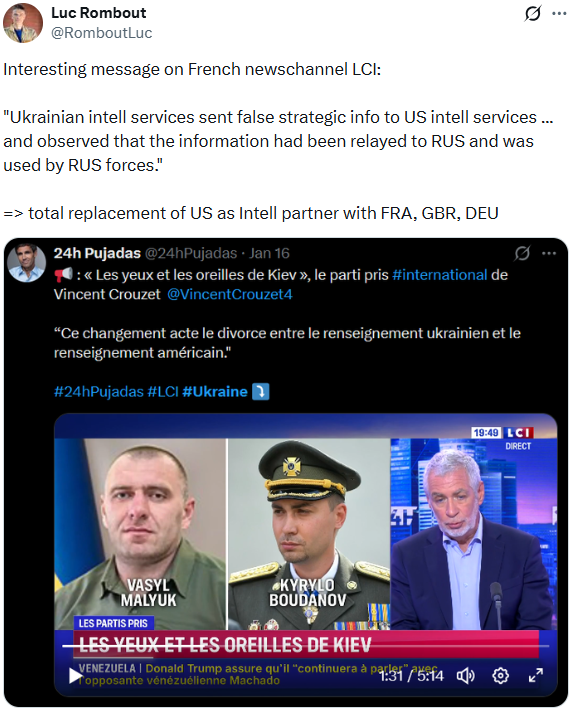Seek along the video progress bar
The image size is (575, 720).
(305, 646)
